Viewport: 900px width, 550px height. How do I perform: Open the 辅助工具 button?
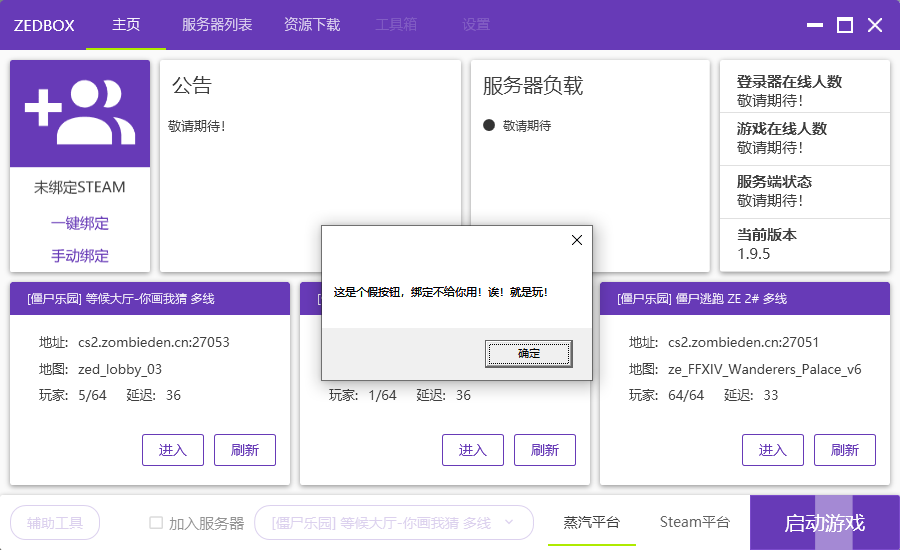pos(55,522)
